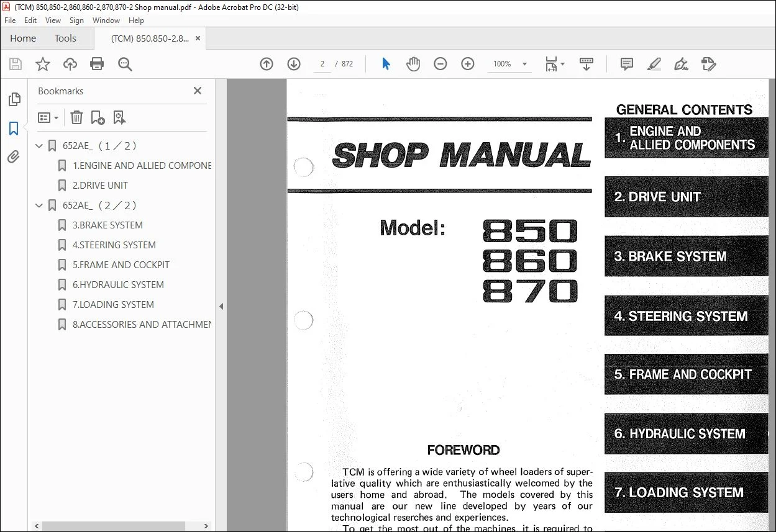The width and height of the screenshot is (776, 532).
Task: Open bookmark 1.ENGINE AND ALLIED COMPONENTS
Action: click(142, 166)
